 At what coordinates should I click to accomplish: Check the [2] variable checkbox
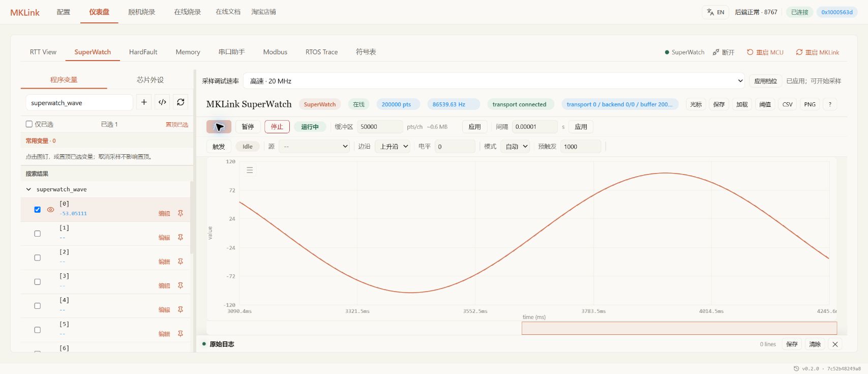point(37,257)
